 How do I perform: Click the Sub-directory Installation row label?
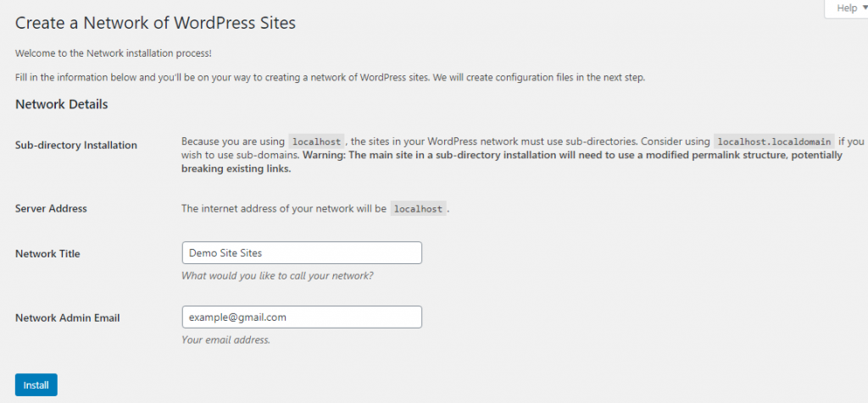click(x=75, y=146)
